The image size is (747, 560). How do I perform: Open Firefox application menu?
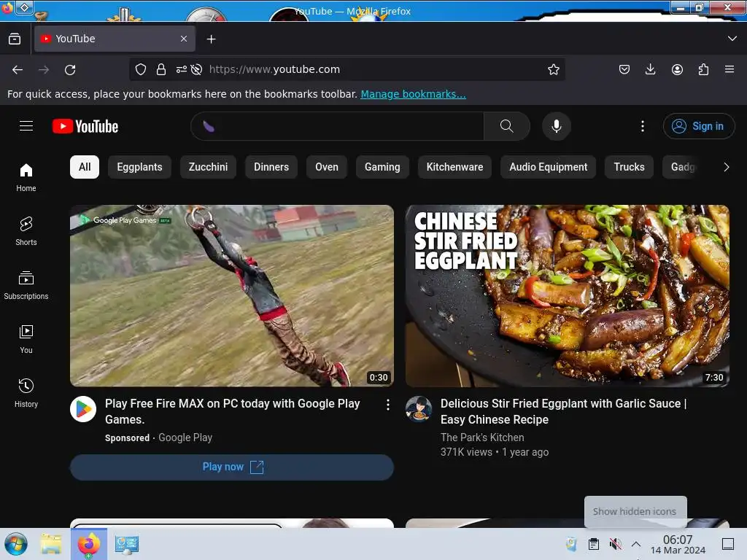tap(729, 69)
